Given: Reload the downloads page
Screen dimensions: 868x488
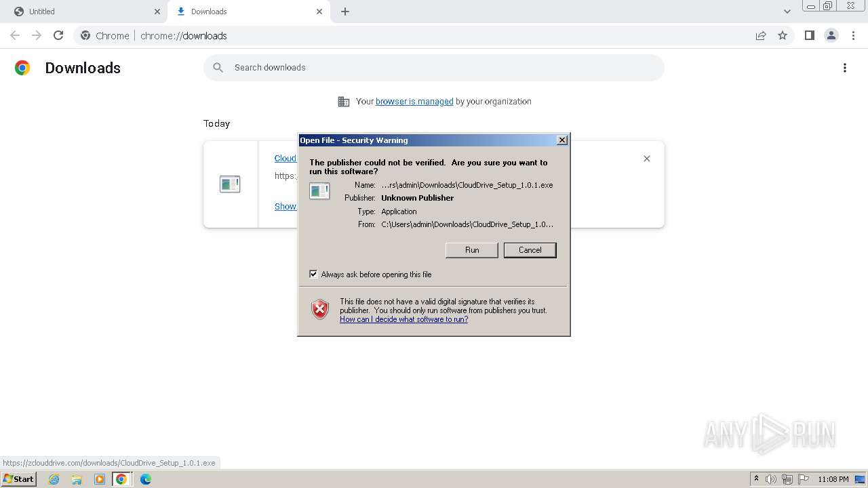Looking at the screenshot, I should [x=58, y=35].
